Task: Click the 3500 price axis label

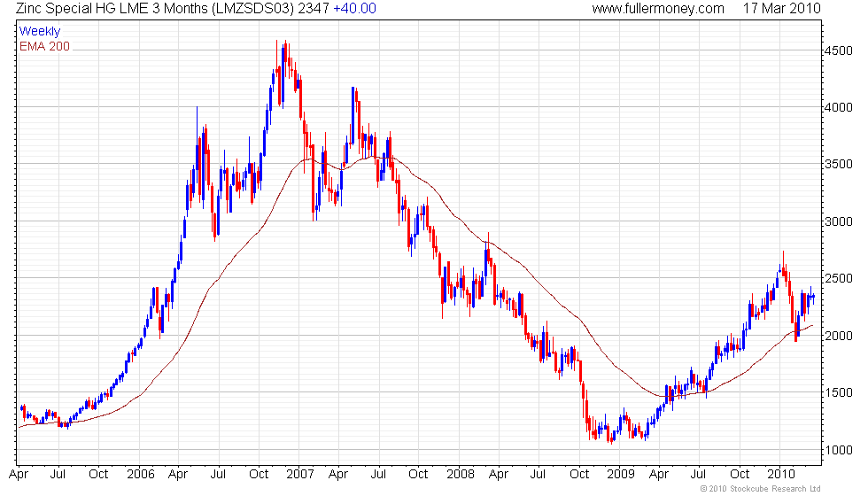Action: 838,165
